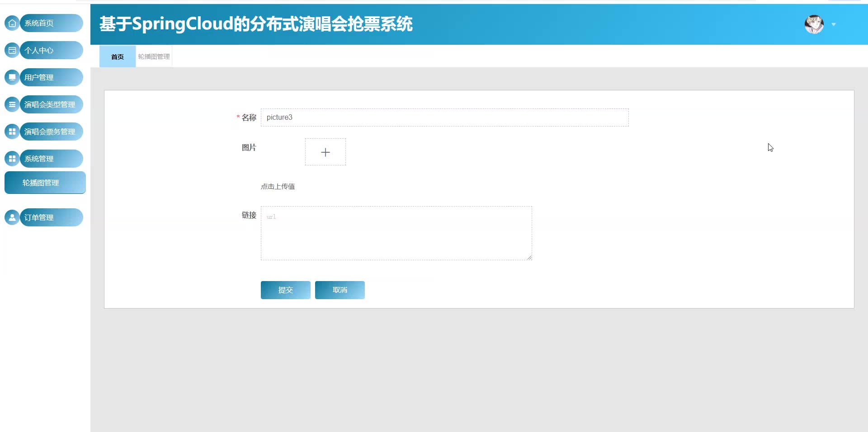Click the 链接 url textarea

coord(396,233)
